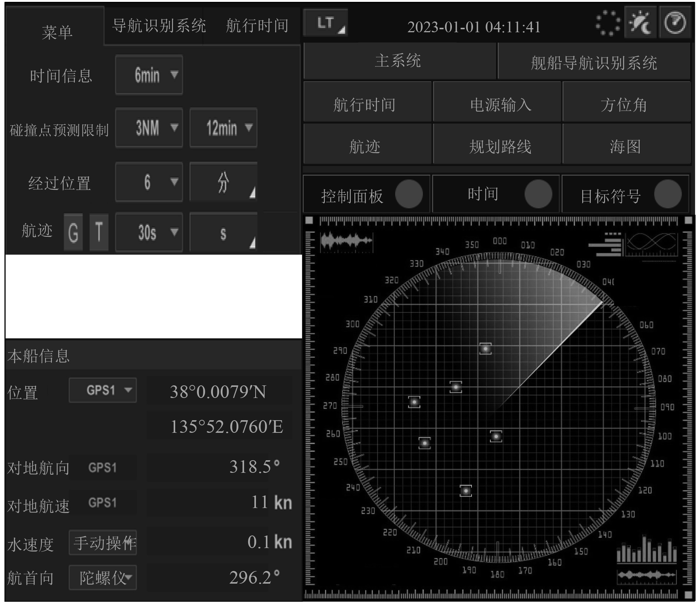
Task: Toggle the day/night brightness mode icon
Action: [x=640, y=23]
